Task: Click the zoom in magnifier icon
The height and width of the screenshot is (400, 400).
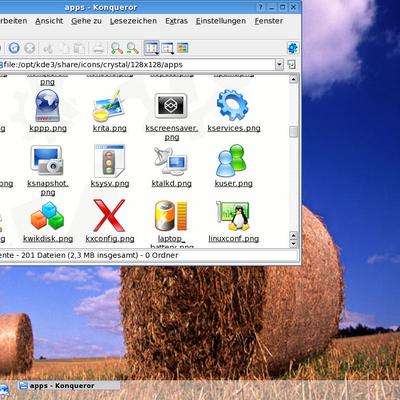Action: click(x=117, y=48)
